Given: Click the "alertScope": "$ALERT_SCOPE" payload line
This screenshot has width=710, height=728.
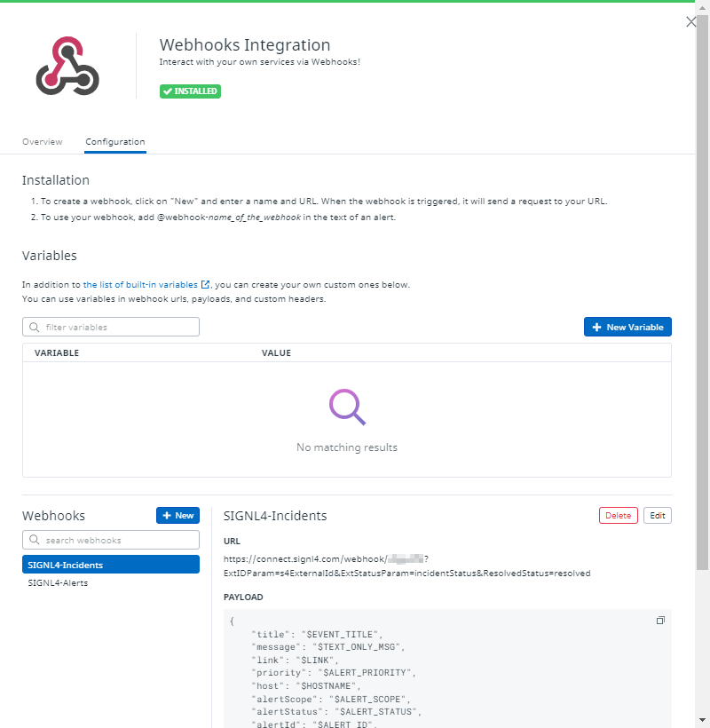Looking at the screenshot, I should (x=331, y=700).
